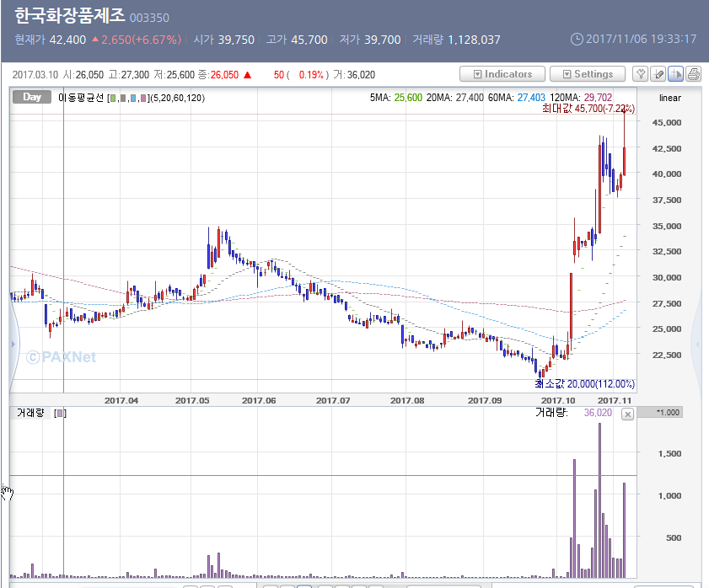Image resolution: width=709 pixels, height=588 pixels.
Task: Click the Day period button
Action: point(32,97)
